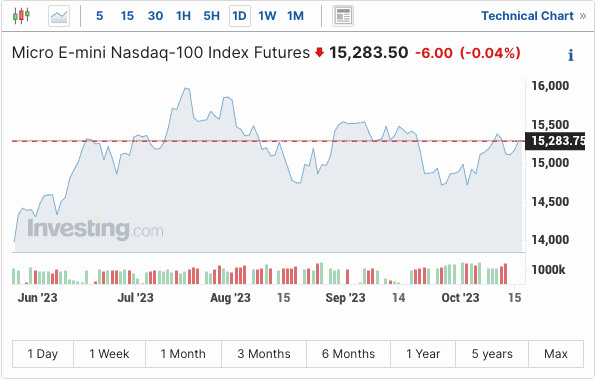Select the 1W interval
The image size is (595, 379).
(267, 16)
